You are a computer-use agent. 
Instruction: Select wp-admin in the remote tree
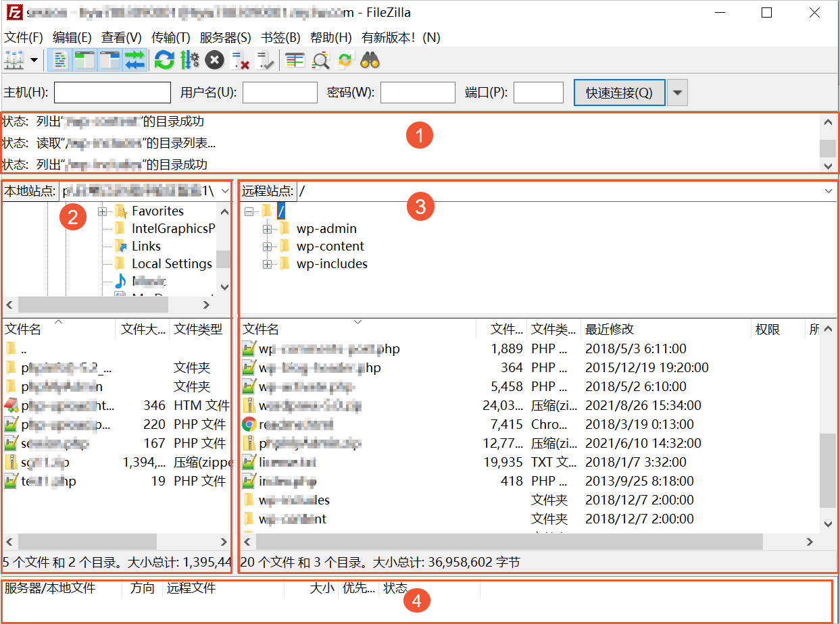326,229
